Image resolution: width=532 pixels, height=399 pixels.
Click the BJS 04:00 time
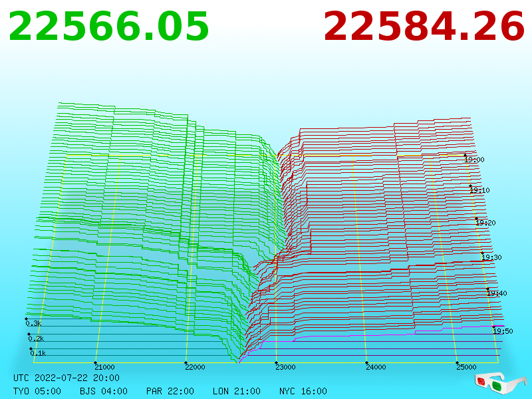[x=104, y=391]
